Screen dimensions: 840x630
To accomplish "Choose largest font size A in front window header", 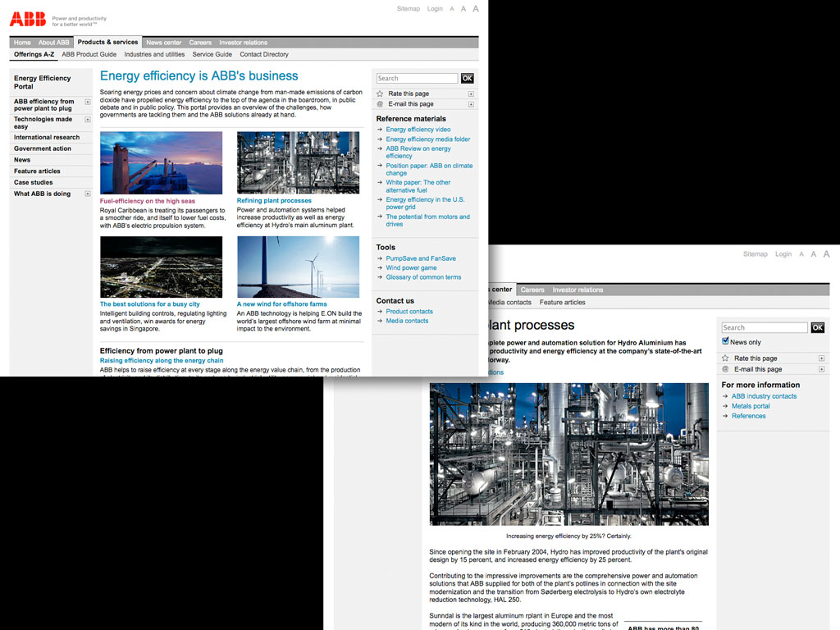I will tap(476, 8).
